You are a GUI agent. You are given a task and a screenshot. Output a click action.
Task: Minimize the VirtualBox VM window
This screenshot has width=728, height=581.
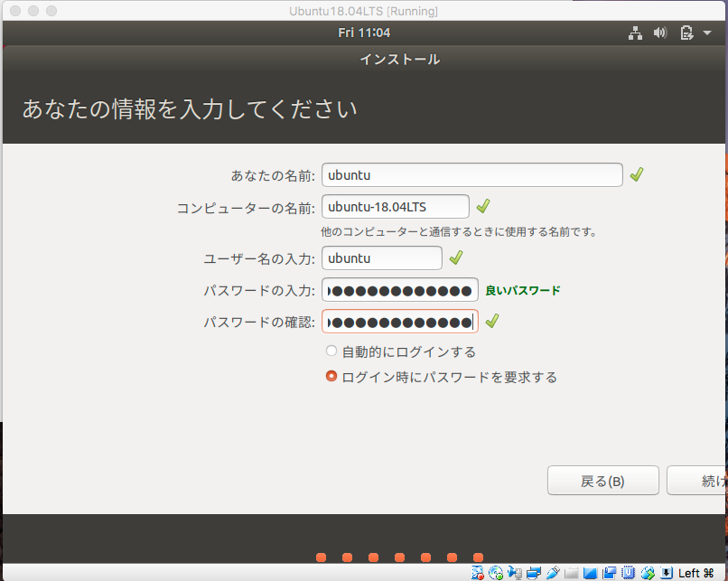[x=33, y=11]
